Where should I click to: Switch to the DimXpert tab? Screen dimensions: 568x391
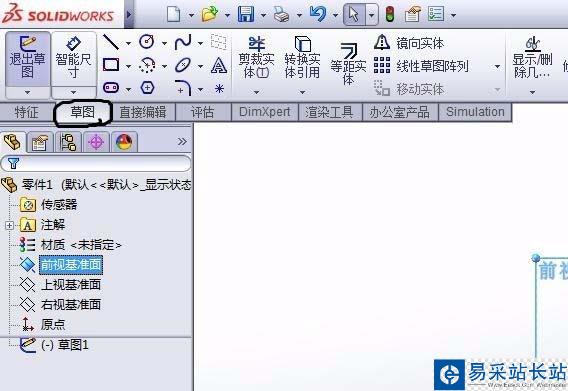click(265, 112)
